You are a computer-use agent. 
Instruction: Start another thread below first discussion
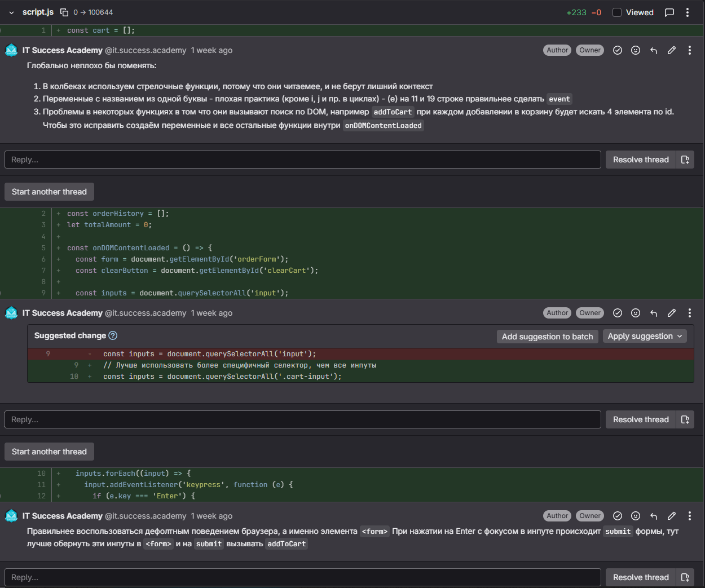49,192
